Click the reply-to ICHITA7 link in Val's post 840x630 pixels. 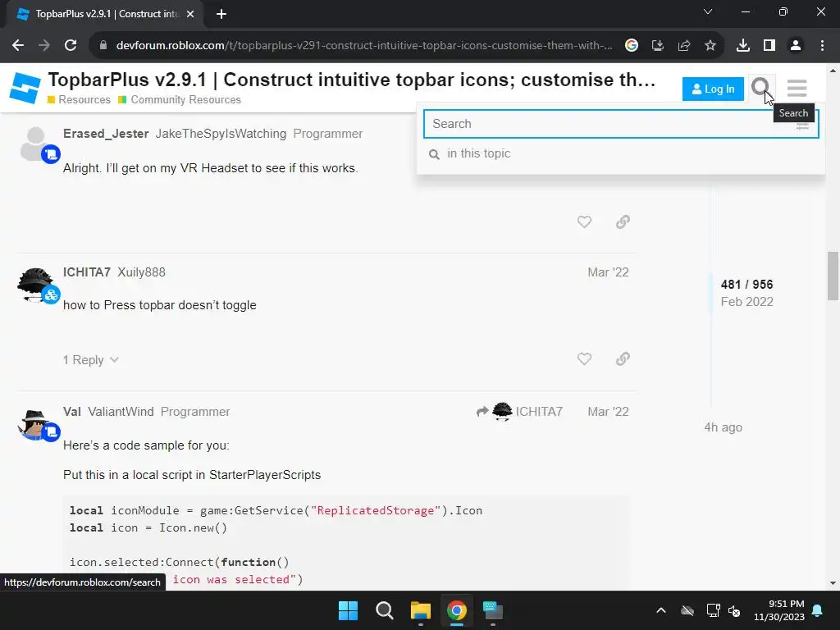(x=519, y=412)
